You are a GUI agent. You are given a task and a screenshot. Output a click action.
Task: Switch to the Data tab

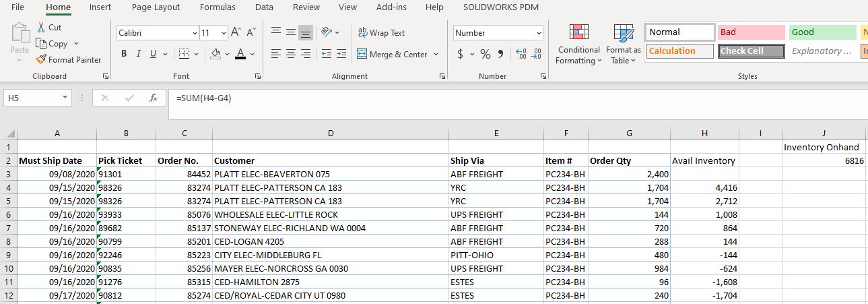264,7
